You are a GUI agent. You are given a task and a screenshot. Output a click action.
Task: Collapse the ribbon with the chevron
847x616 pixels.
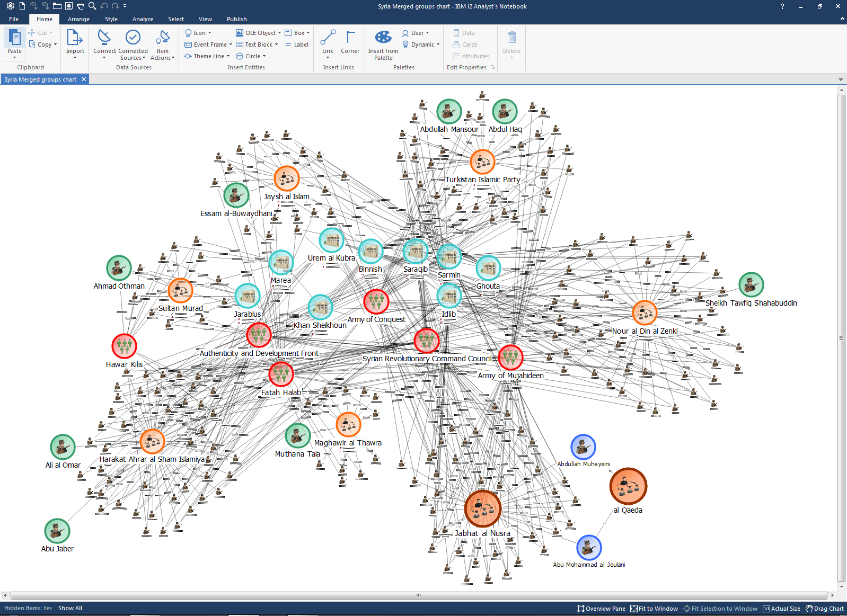(x=842, y=19)
